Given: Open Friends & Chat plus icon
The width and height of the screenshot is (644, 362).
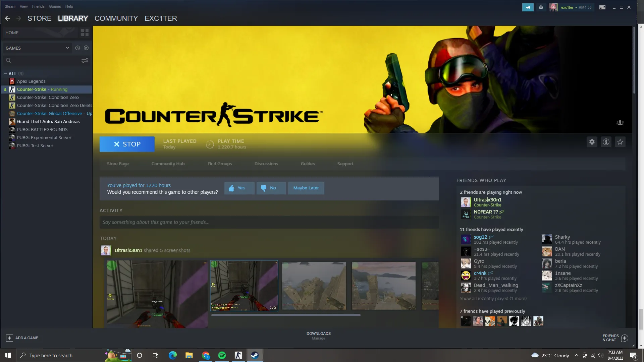Looking at the screenshot, I should tap(625, 338).
